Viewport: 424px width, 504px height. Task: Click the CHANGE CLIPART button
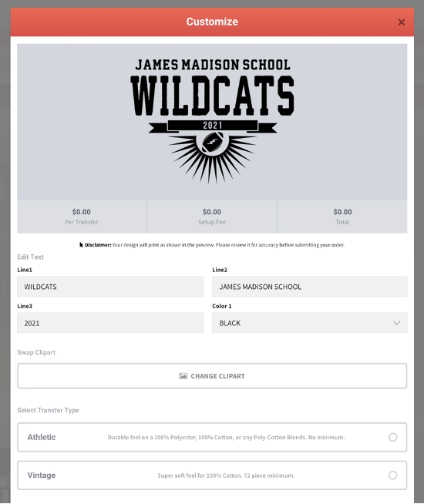tap(212, 376)
